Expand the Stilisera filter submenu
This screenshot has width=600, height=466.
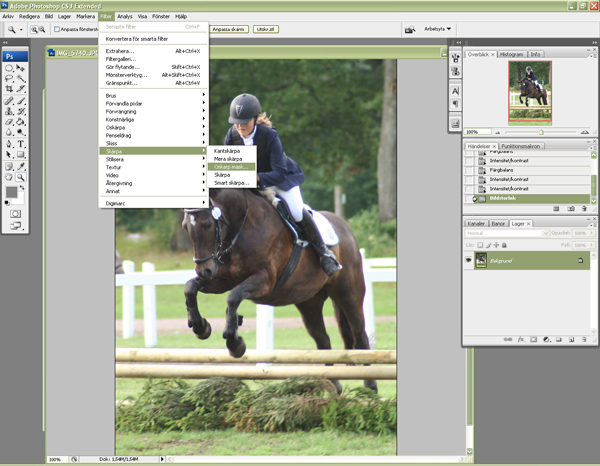[x=153, y=159]
